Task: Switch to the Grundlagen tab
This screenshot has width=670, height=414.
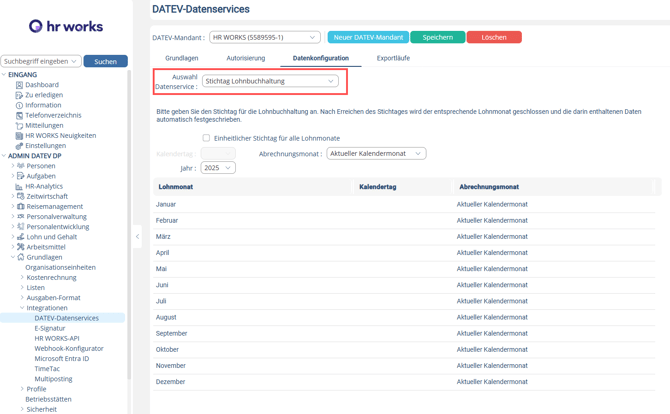Action: (182, 58)
